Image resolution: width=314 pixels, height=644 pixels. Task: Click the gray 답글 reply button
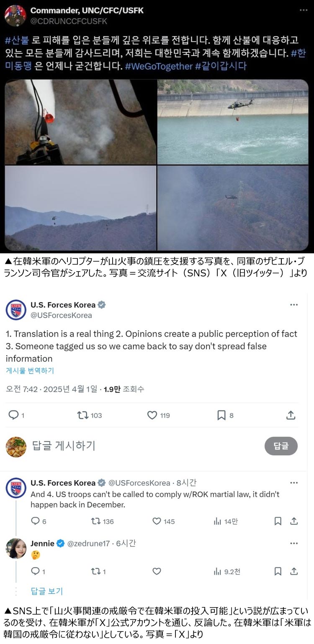click(x=281, y=446)
